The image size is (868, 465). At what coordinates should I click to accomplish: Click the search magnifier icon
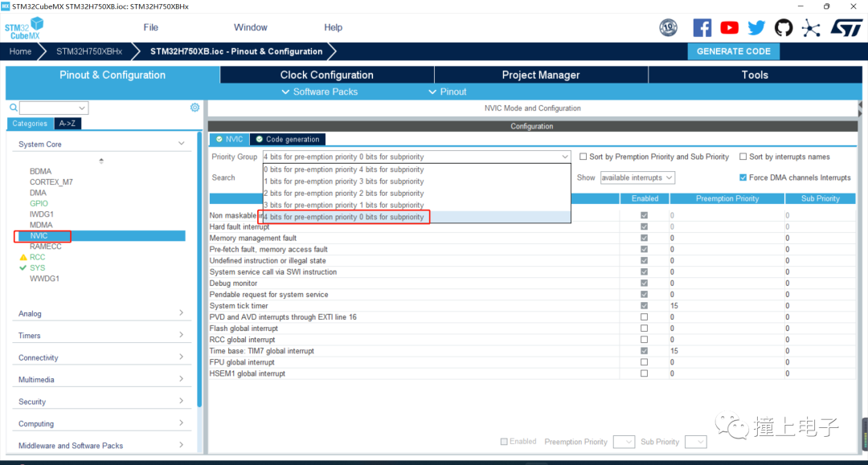tap(14, 108)
